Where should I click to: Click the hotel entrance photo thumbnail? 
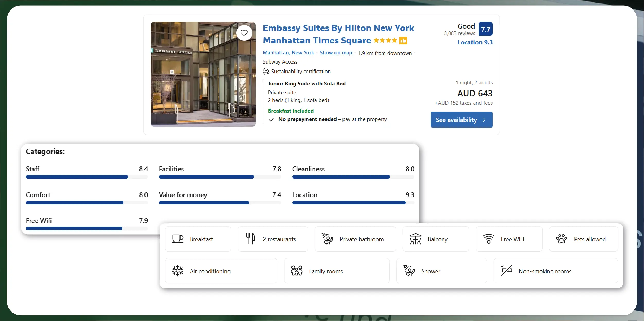(x=203, y=77)
